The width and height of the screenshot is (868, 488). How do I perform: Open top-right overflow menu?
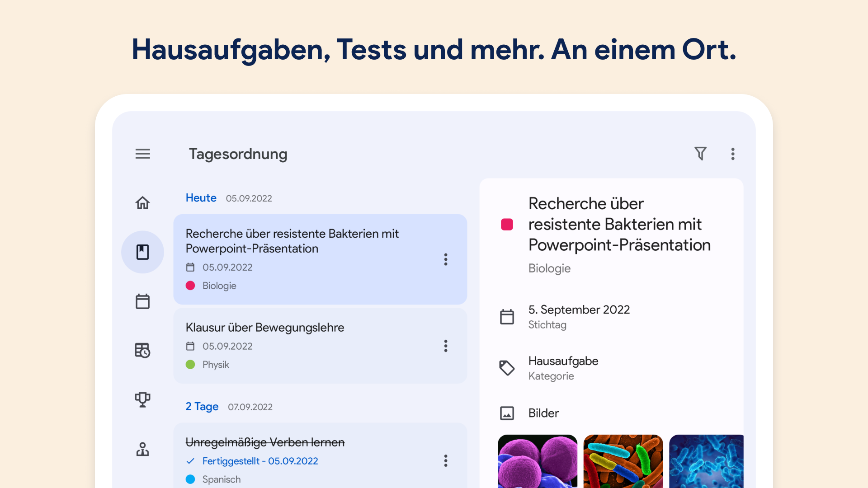(733, 154)
